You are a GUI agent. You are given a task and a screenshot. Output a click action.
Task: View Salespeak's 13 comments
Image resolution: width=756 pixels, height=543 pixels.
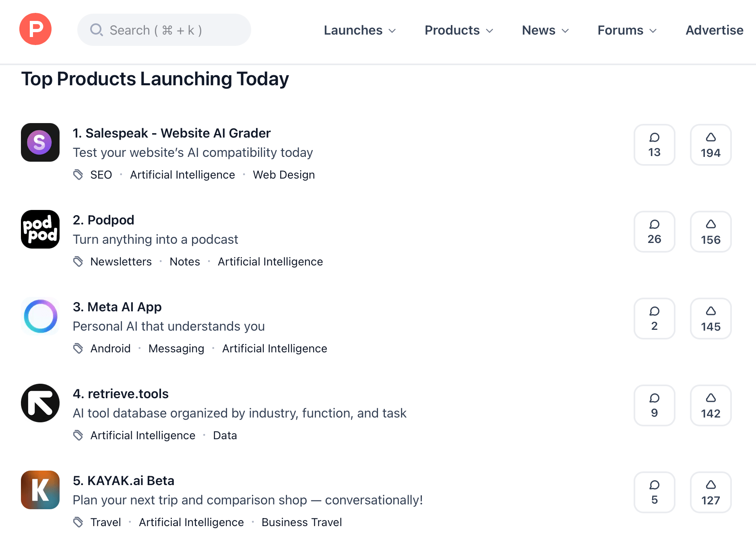coord(655,145)
